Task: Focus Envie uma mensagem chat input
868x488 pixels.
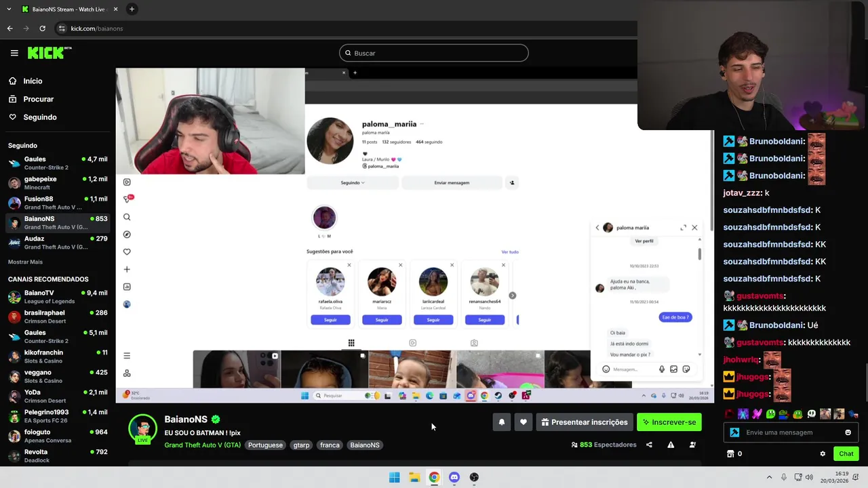Action: [792, 432]
